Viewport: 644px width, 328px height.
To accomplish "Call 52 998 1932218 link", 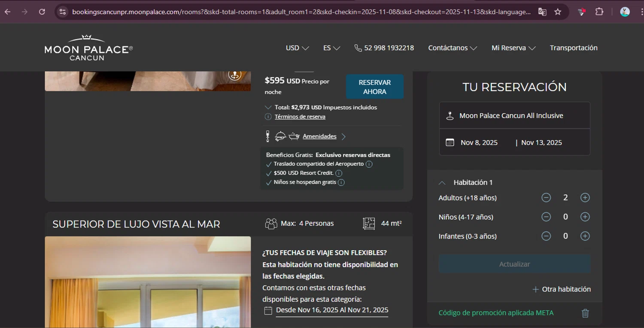I will [389, 48].
